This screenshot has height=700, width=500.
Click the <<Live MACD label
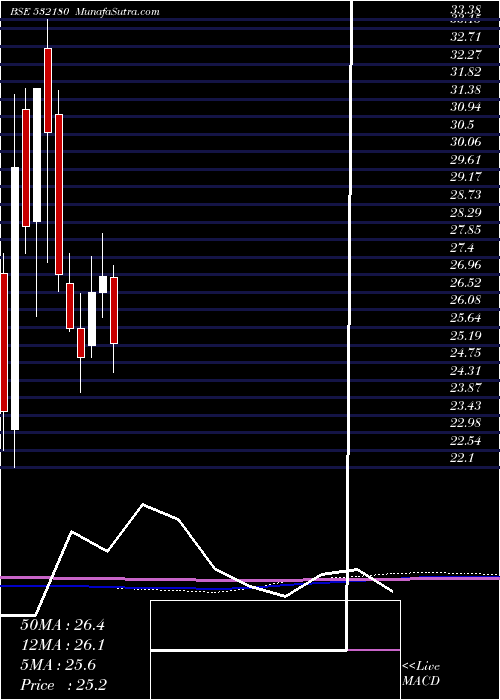tap(421, 674)
